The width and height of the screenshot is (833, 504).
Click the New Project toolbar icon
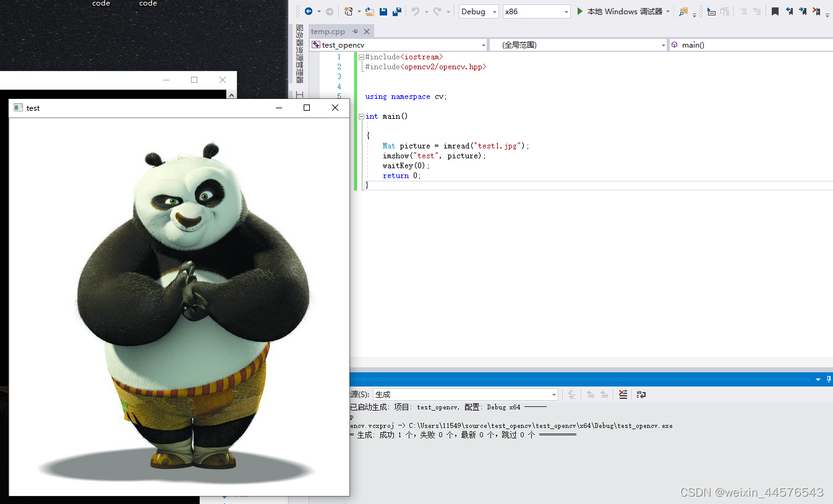tap(349, 11)
